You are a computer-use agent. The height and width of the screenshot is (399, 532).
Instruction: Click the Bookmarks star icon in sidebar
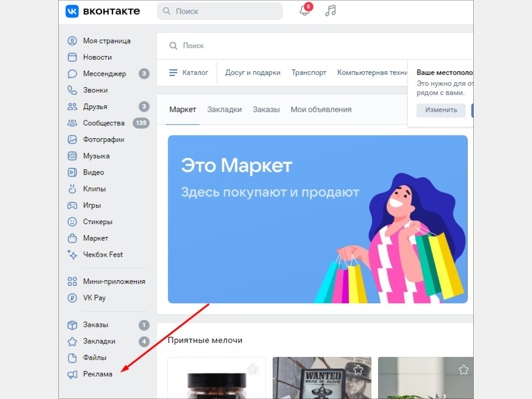pos(72,341)
